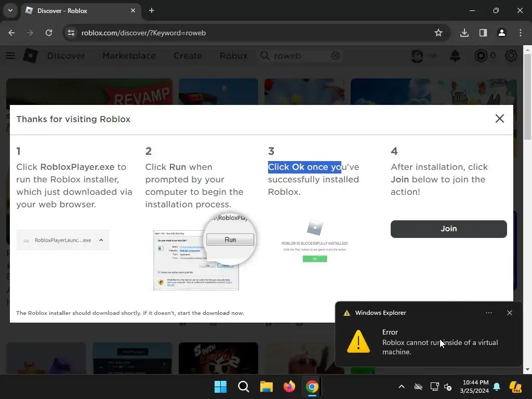Click the Run button in step 2 image

coord(230,240)
